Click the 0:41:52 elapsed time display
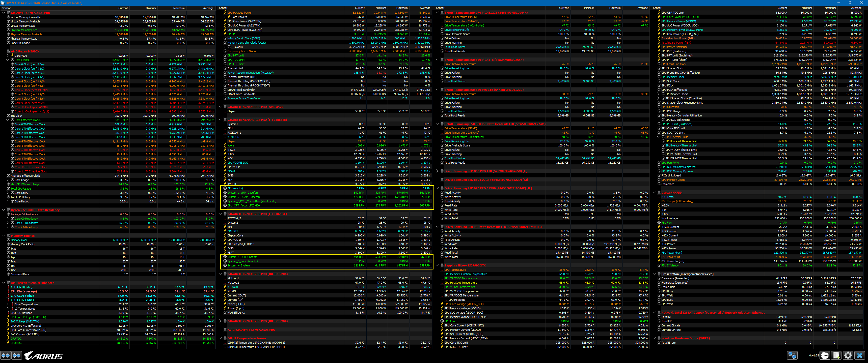Viewport: 868px width, 363px height. (x=813, y=356)
